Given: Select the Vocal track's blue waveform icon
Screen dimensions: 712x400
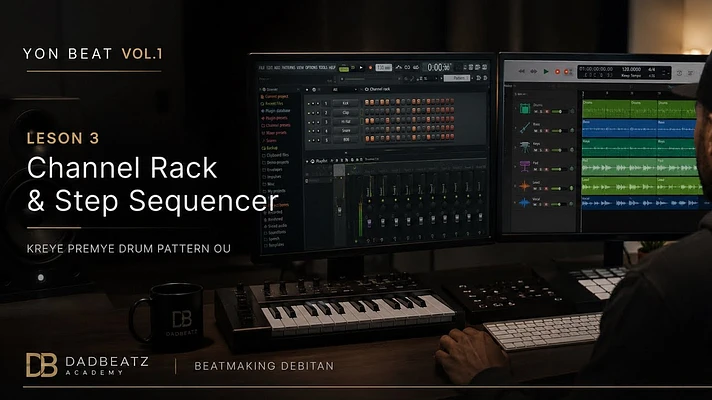Looking at the screenshot, I should [x=524, y=202].
